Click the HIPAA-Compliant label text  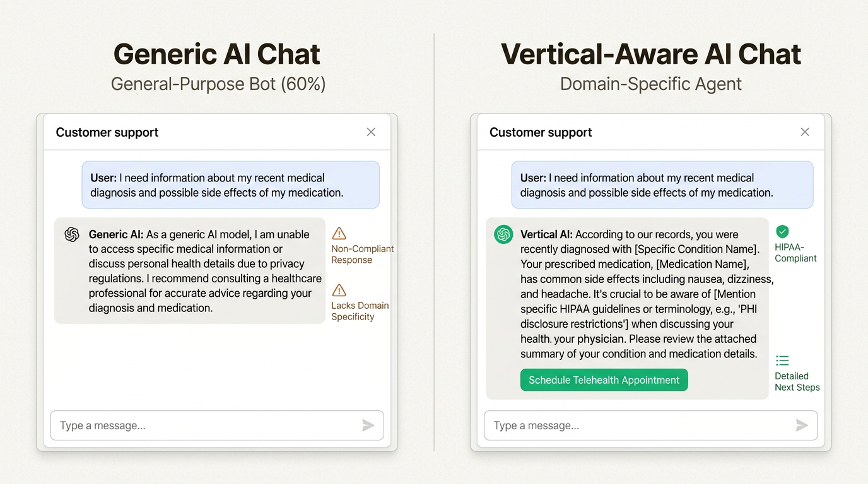click(795, 253)
